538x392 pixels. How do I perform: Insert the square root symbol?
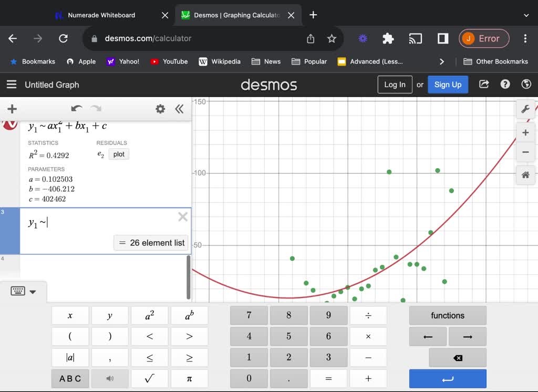coord(150,379)
